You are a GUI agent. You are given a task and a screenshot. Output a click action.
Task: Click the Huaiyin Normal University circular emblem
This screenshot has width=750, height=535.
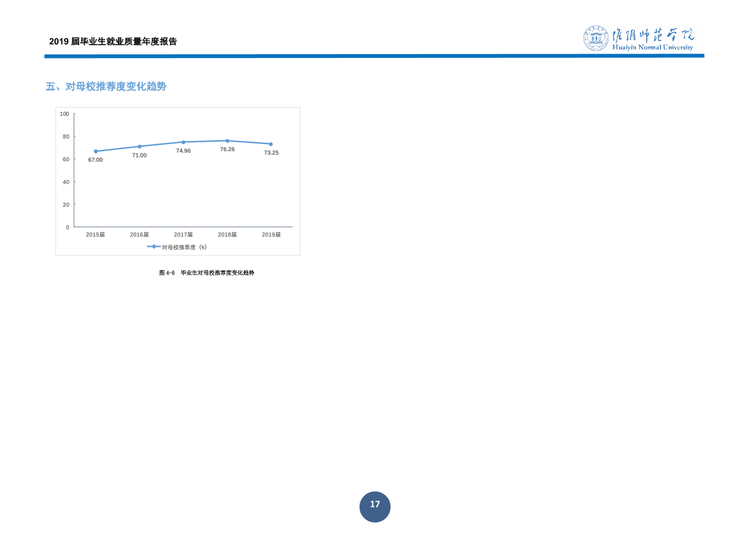[x=596, y=38]
